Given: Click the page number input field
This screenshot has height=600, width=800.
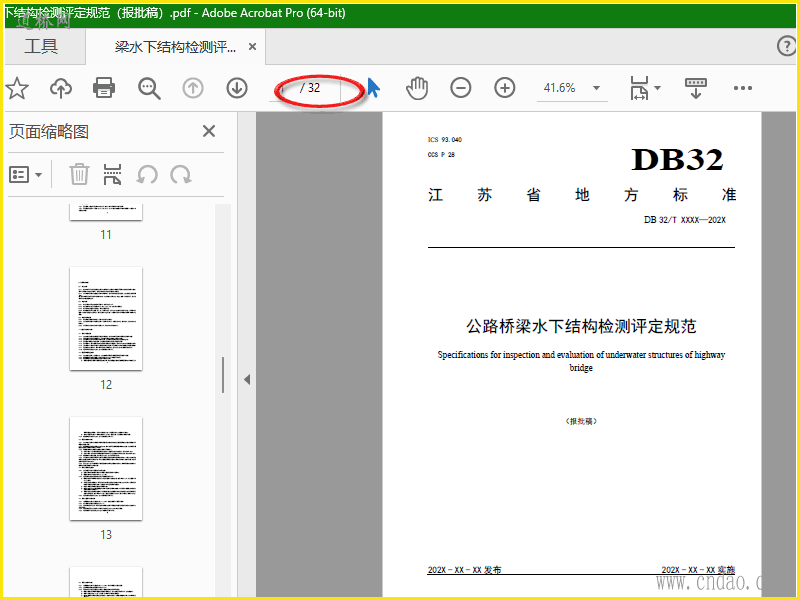Looking at the screenshot, I should [284, 88].
